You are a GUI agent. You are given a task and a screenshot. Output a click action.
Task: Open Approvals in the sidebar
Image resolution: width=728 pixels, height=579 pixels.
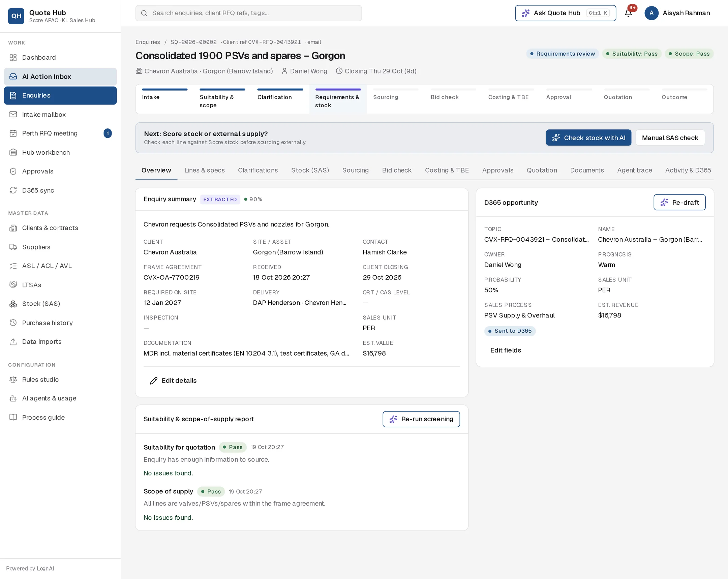point(60,171)
